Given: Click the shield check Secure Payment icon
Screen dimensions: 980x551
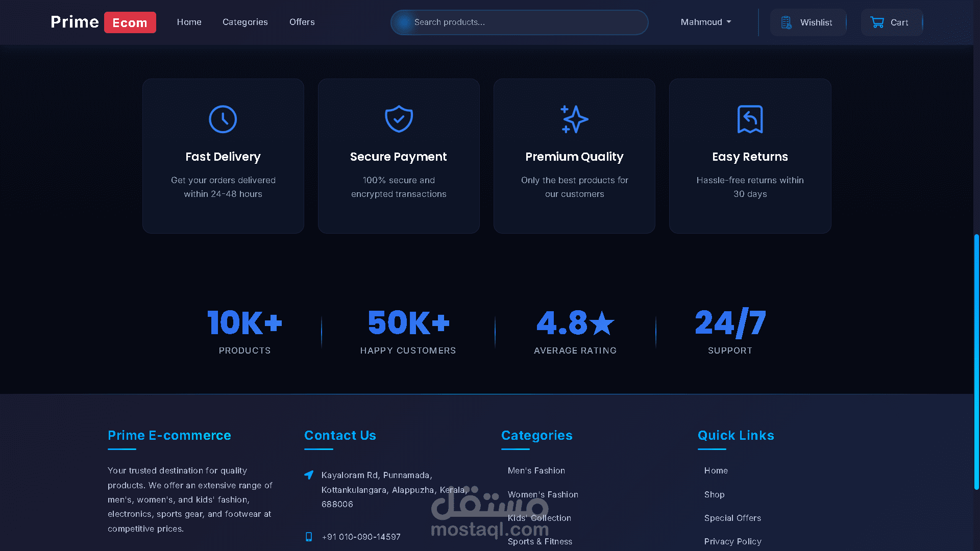Looking at the screenshot, I should (399, 119).
